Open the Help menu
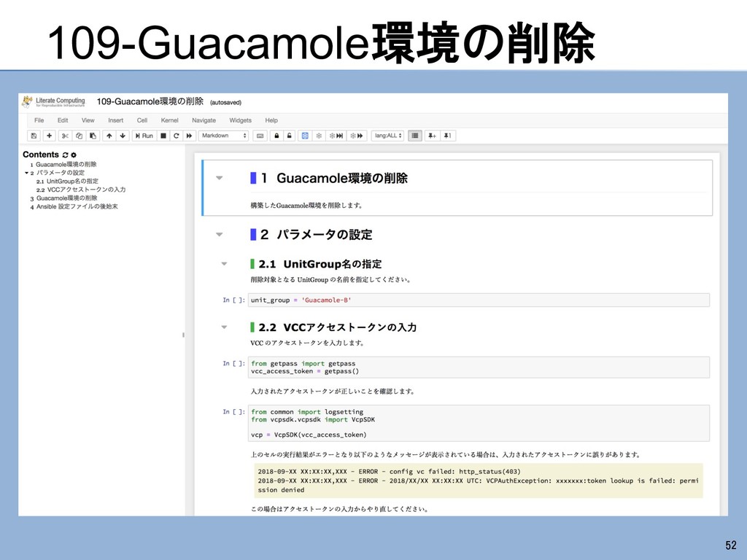Screen dimensions: 747x560 (271, 120)
